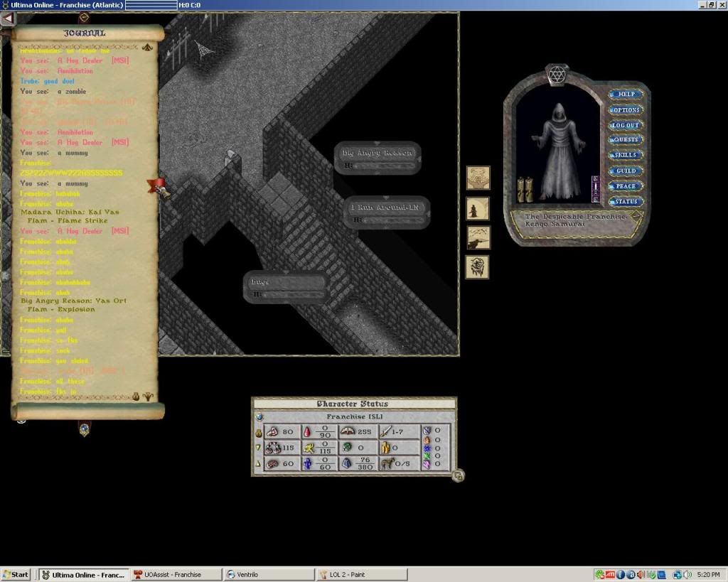
Task: Click the GUILD button on the paperdoll
Action: (626, 171)
